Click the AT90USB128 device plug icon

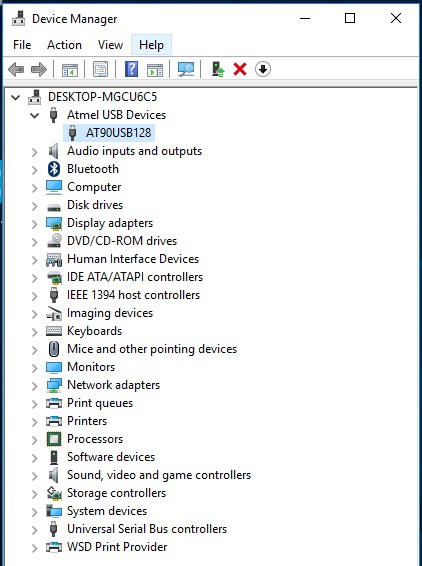73,133
